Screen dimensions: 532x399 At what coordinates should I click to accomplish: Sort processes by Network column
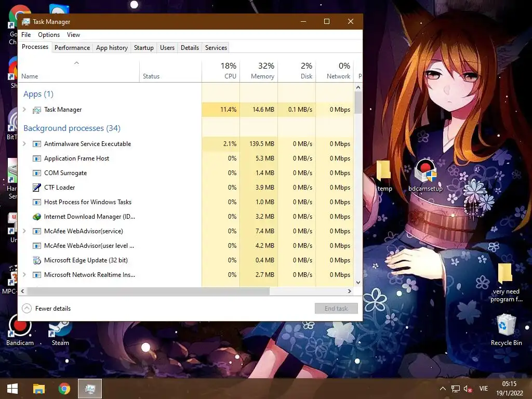tap(335, 71)
